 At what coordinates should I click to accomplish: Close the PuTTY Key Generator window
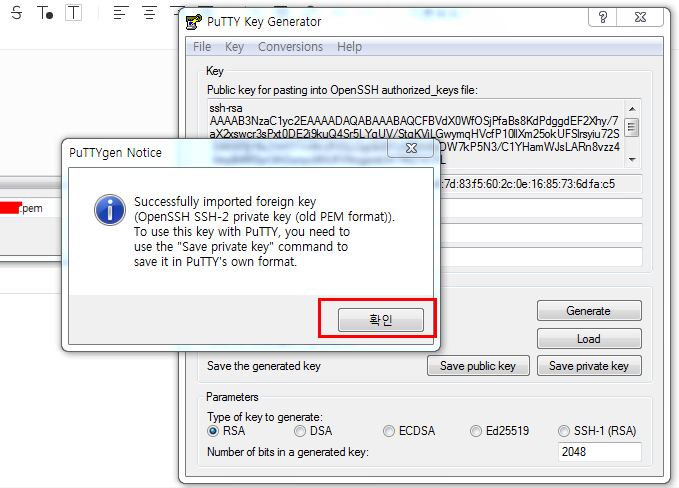coord(640,17)
